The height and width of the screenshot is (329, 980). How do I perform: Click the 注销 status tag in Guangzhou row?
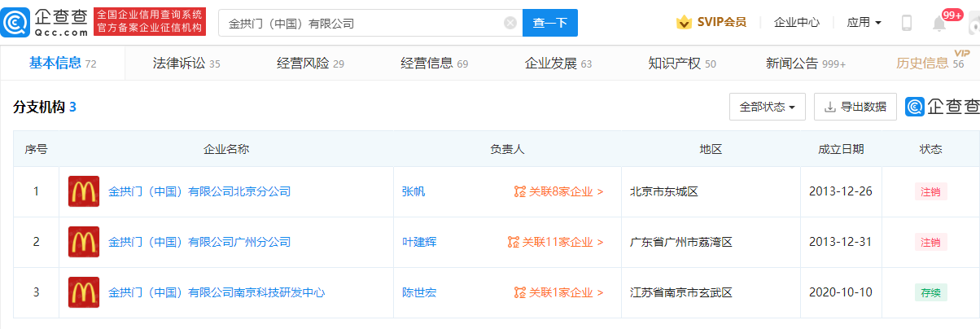click(x=930, y=242)
